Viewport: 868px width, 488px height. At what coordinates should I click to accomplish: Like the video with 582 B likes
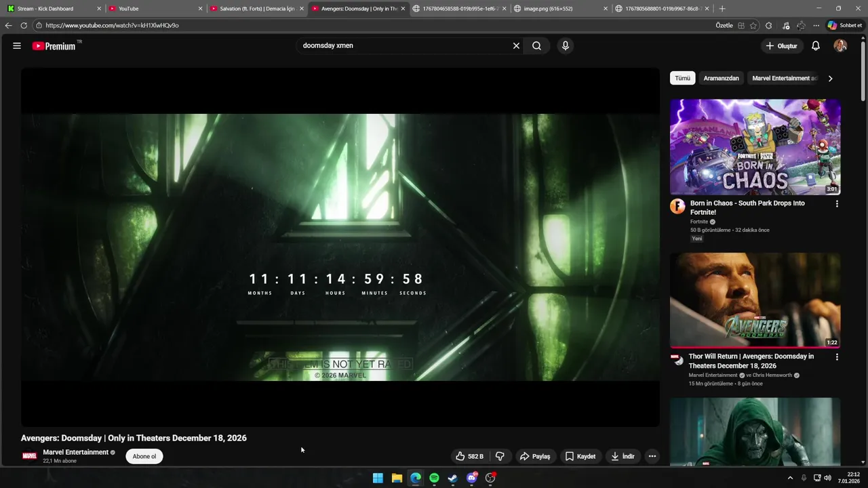469,456
